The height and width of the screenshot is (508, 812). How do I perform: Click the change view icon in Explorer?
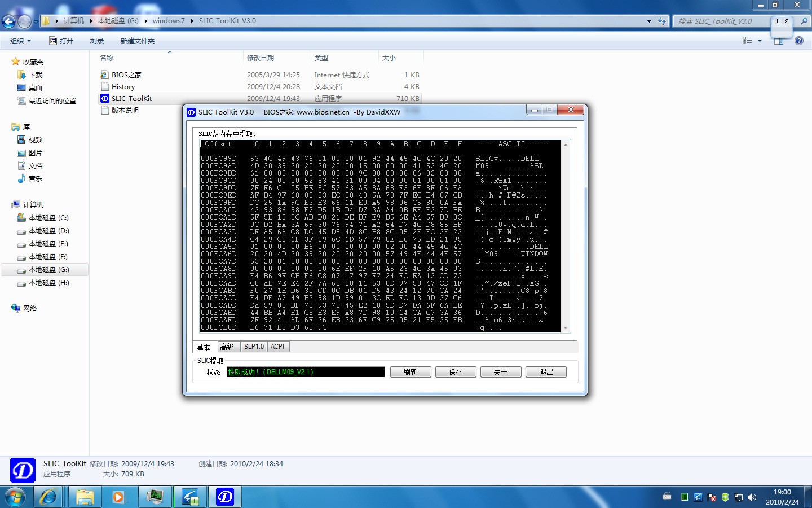748,41
